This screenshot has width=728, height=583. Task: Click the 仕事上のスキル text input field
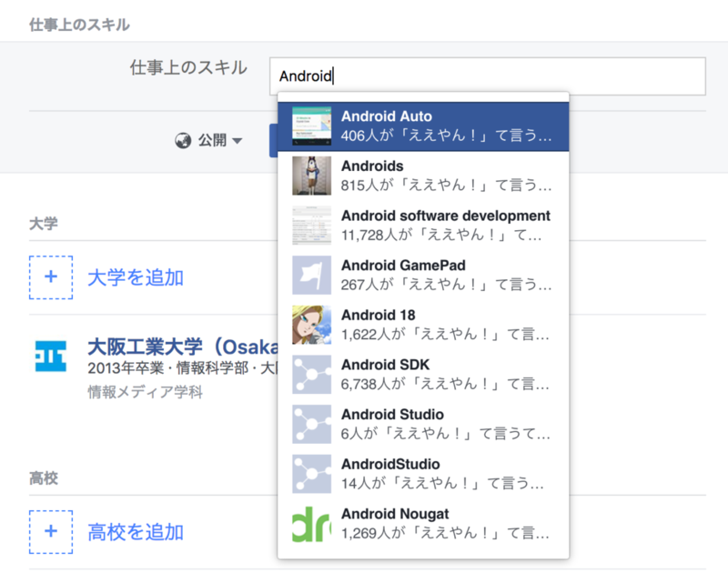(488, 76)
